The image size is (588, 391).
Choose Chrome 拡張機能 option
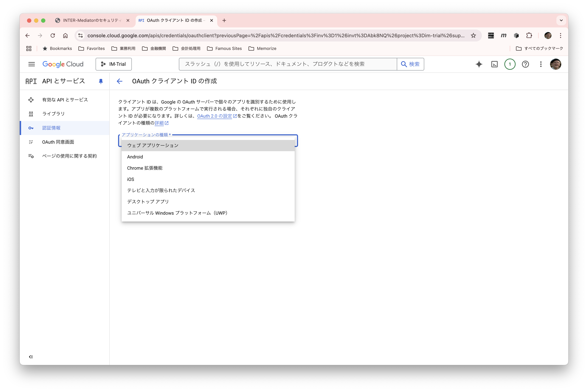(x=208, y=168)
